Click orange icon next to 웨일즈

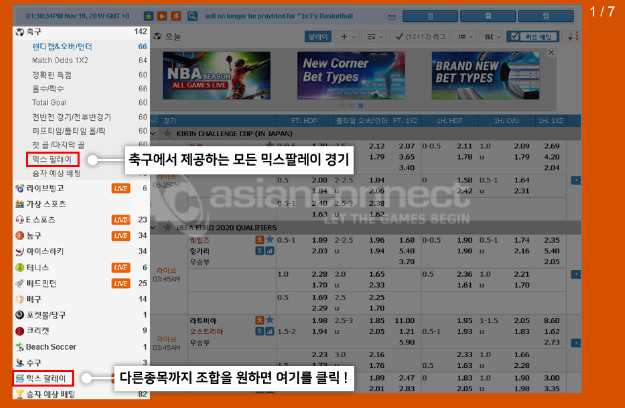[x=259, y=239]
